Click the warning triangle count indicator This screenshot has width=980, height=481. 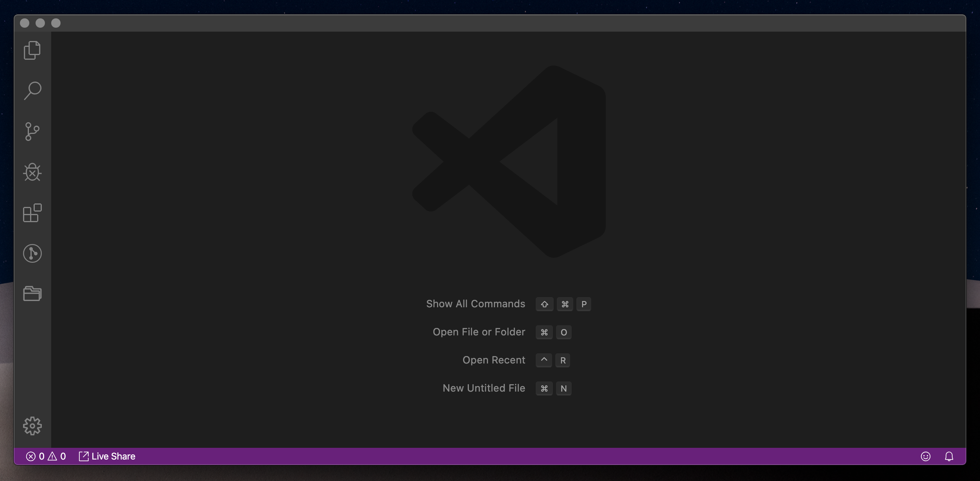pos(57,456)
